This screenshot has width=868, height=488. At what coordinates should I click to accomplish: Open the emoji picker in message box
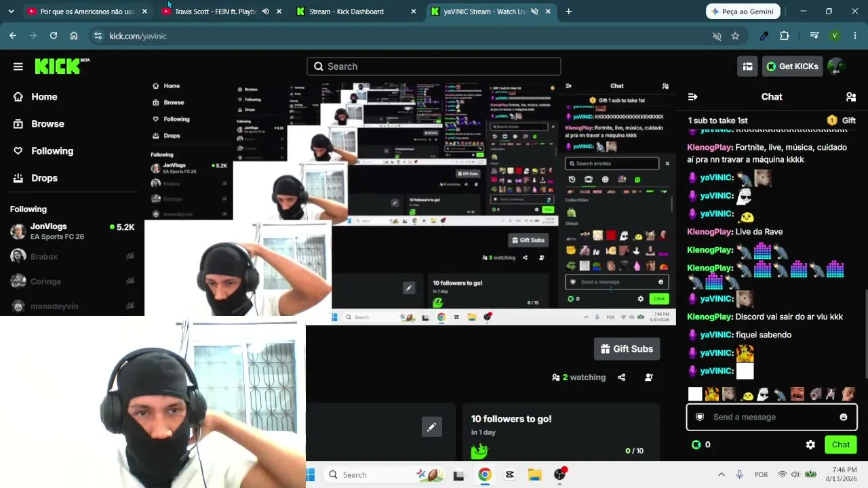[844, 417]
